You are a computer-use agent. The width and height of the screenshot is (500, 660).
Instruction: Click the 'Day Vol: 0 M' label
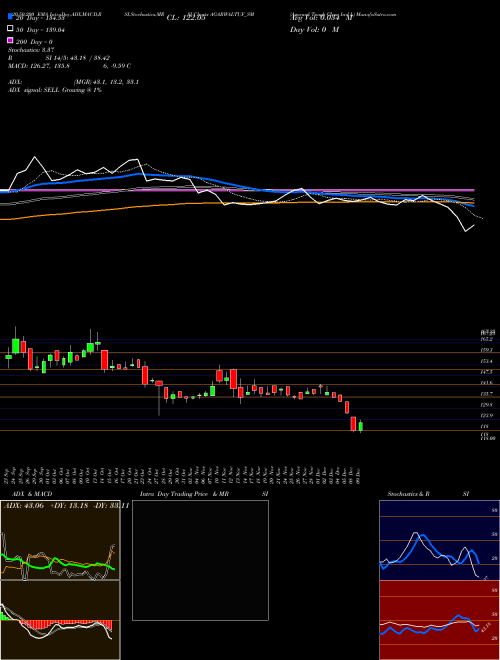314,30
